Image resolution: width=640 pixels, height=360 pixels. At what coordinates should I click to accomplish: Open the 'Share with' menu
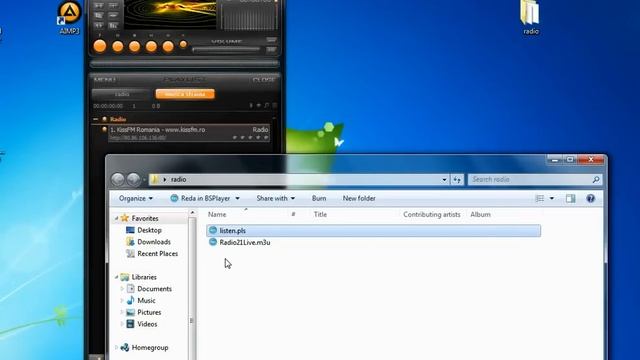276,198
